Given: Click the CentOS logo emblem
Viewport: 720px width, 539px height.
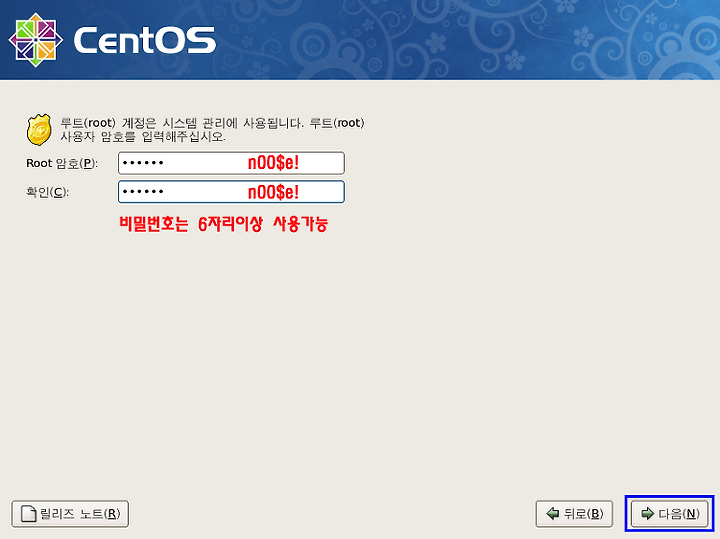Looking at the screenshot, I should tap(36, 39).
